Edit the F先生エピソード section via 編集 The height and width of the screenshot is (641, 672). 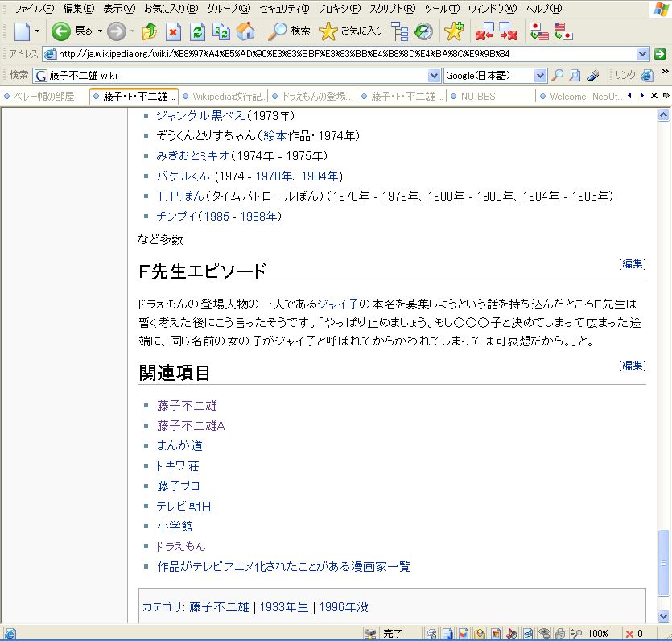633,264
